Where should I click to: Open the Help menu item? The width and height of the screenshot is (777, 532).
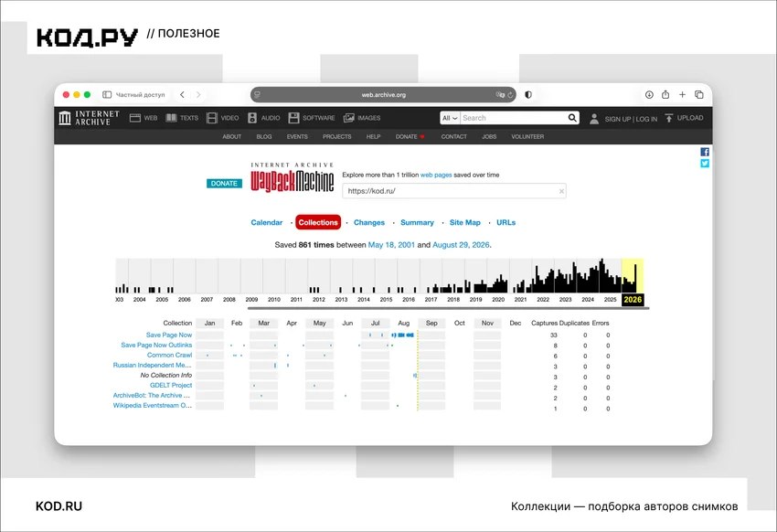click(x=373, y=137)
